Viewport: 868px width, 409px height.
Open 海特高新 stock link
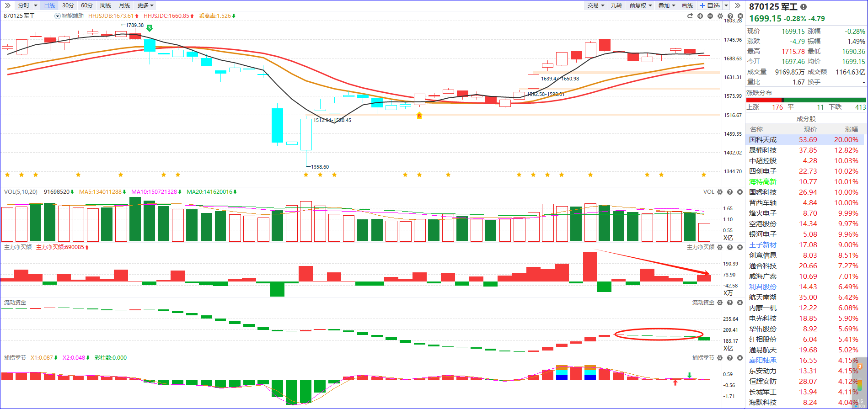coord(763,182)
